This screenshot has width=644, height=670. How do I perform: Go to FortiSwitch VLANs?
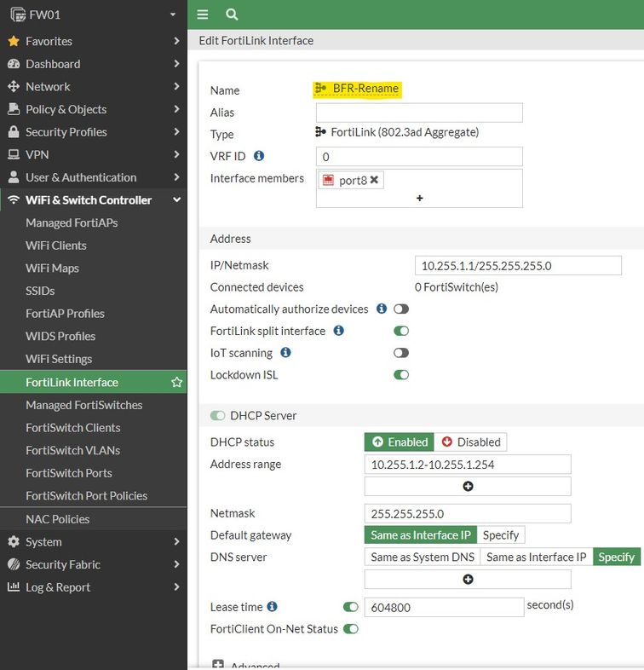coord(72,450)
